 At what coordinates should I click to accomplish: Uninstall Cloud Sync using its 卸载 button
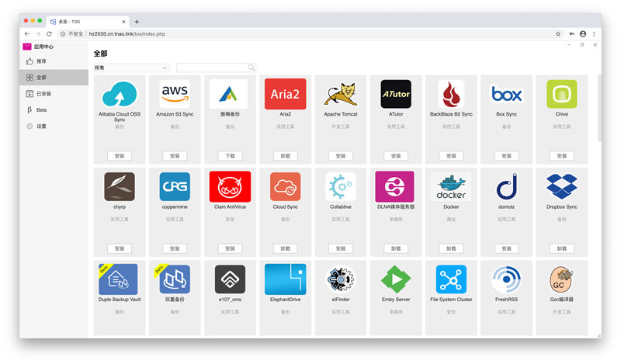tap(285, 248)
